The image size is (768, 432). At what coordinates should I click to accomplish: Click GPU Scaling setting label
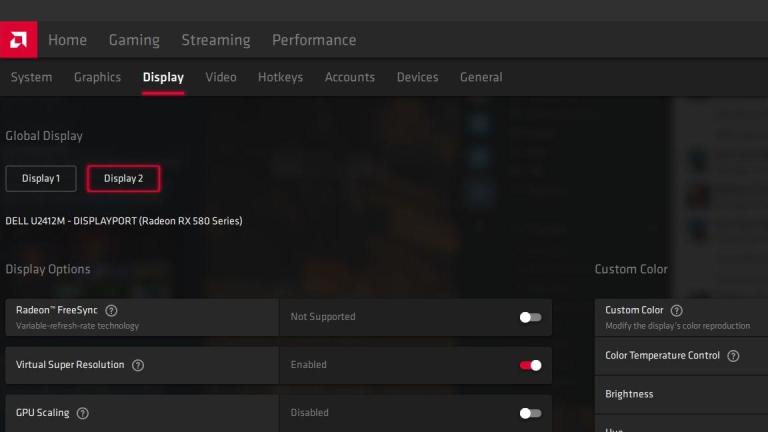pos(43,413)
